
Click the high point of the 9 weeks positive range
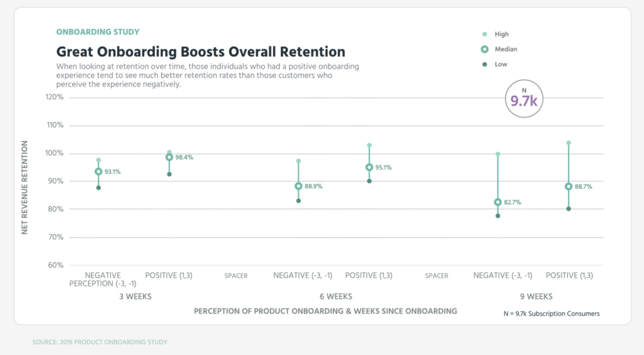click(x=569, y=143)
